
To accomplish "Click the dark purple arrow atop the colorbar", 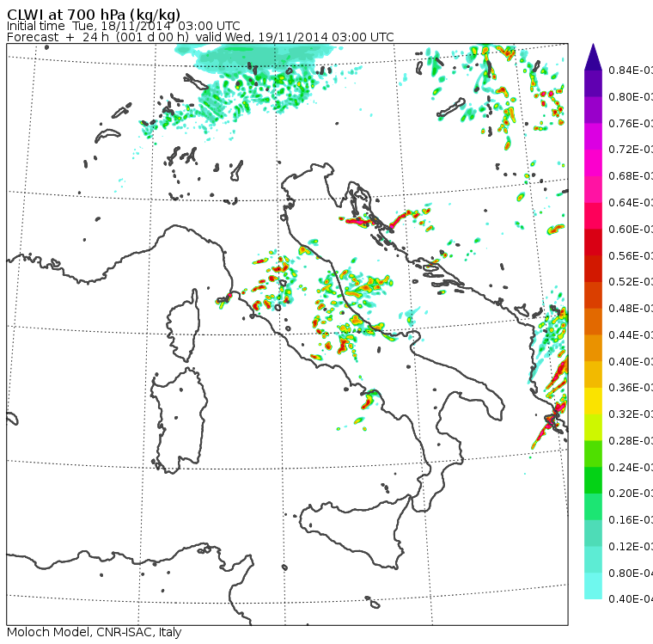I will point(593,57).
